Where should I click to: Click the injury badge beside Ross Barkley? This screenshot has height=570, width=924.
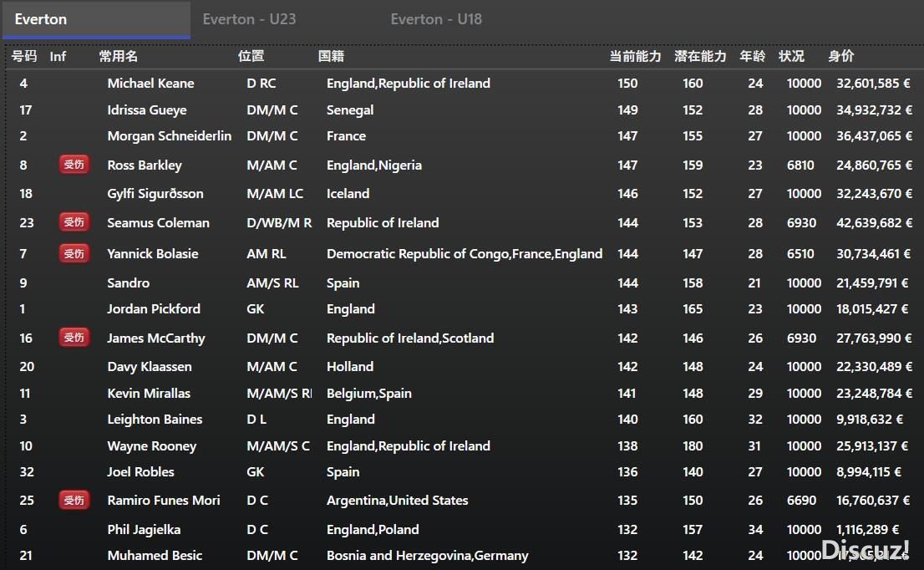74,165
